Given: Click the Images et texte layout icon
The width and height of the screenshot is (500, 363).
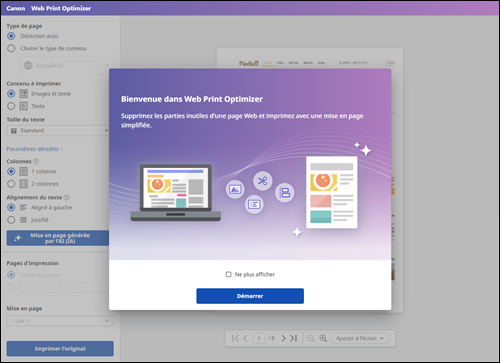Looking at the screenshot, I should pos(24,94).
